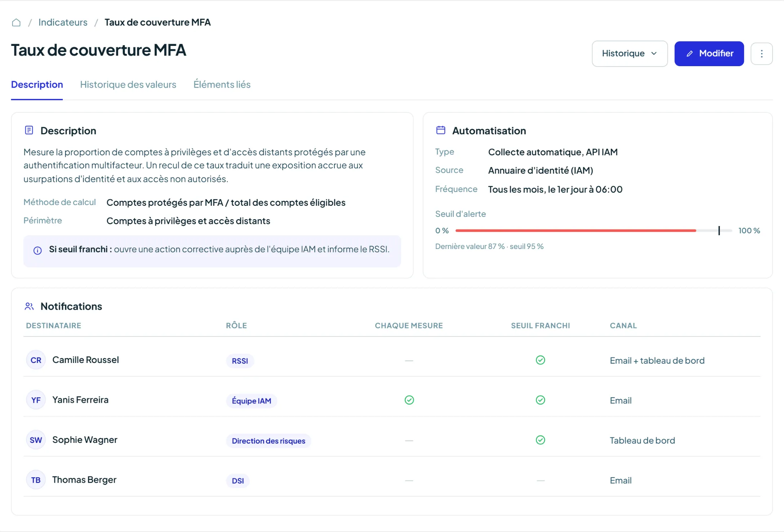This screenshot has height=532, width=784.
Task: Toggle Chaque mesure check for Yanis Ferreira
Action: click(409, 400)
